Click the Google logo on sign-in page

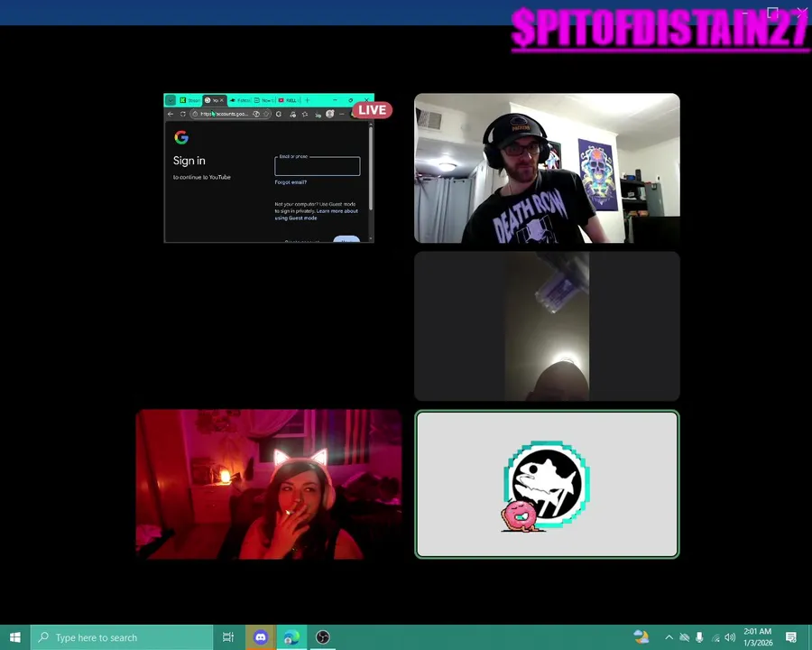point(181,137)
